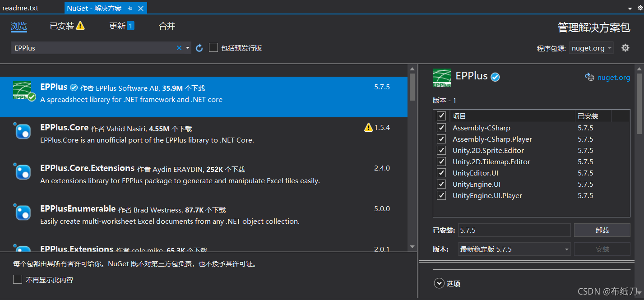The height and width of the screenshot is (300, 644).
Task: Open NuGet settings gear
Action: tap(625, 48)
